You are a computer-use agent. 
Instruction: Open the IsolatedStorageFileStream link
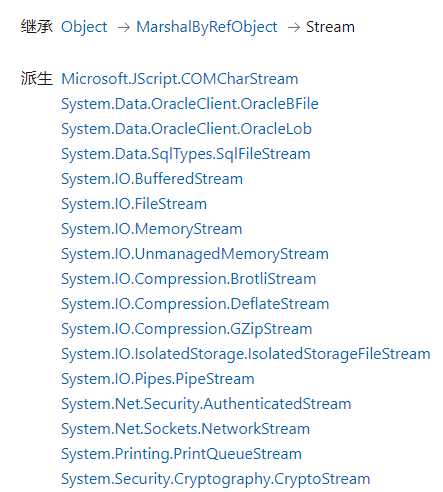click(246, 354)
